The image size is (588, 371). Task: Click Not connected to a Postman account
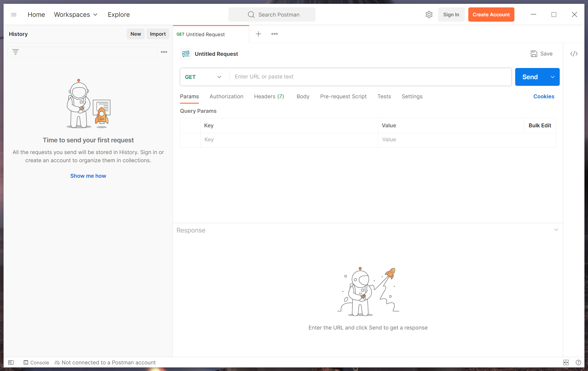[x=105, y=362]
